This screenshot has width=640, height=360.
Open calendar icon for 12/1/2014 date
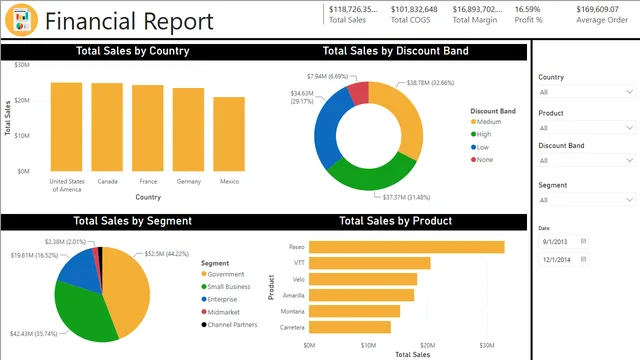(x=583, y=259)
